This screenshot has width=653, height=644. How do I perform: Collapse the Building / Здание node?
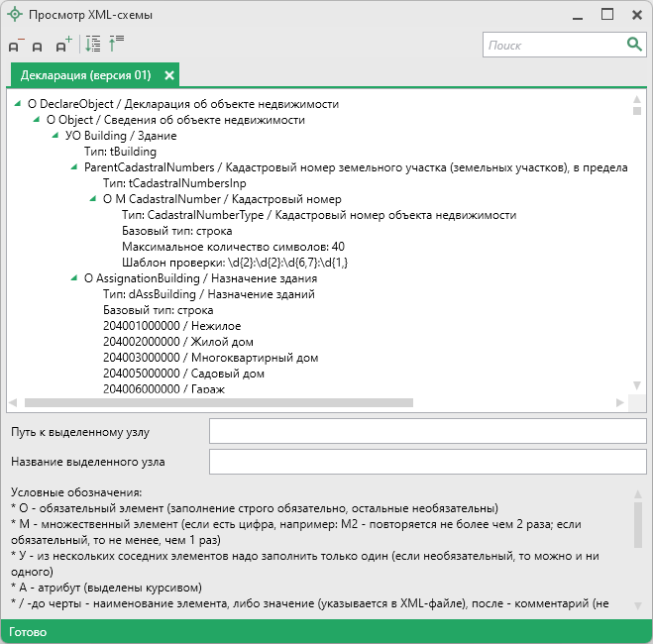(56, 136)
